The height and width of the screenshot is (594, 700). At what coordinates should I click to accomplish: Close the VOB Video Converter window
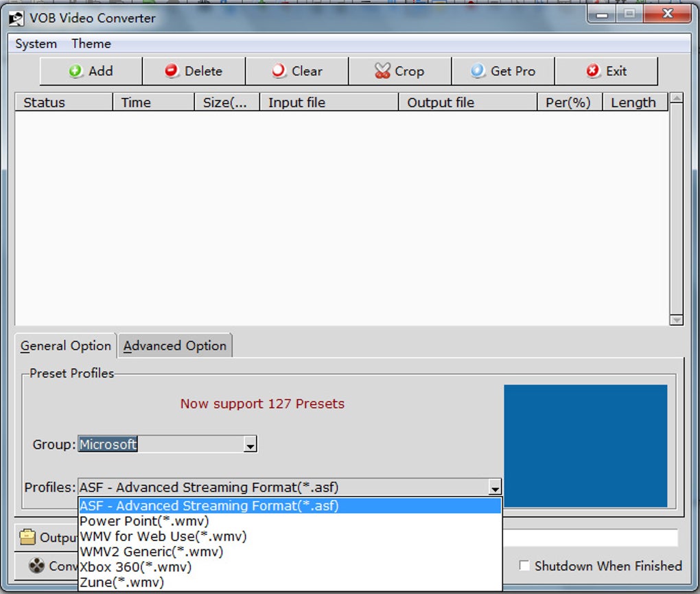pyautogui.click(x=668, y=14)
